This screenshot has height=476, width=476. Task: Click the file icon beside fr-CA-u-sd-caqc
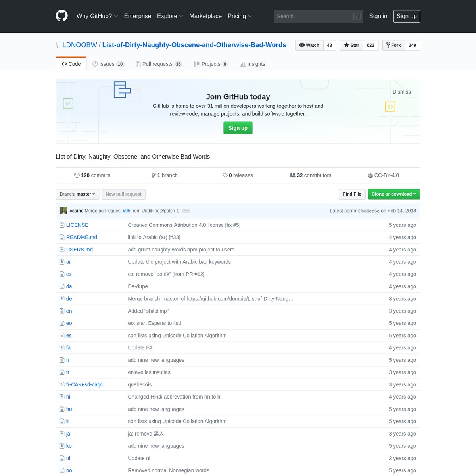click(62, 385)
